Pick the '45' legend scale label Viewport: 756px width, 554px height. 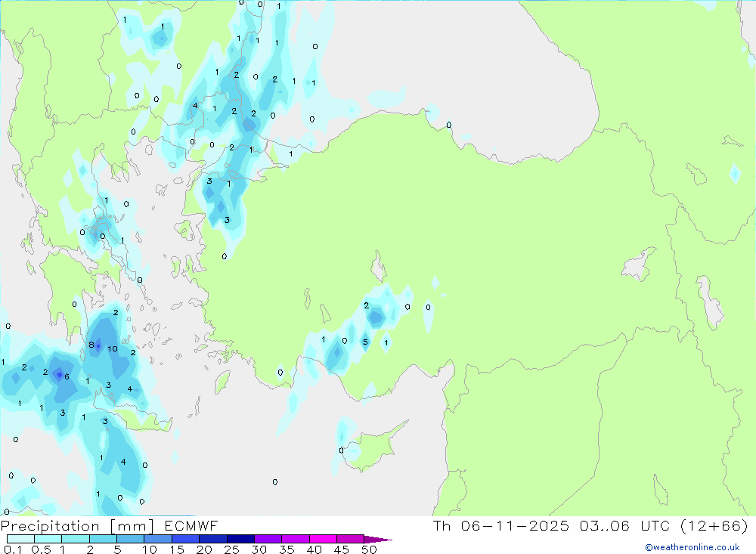342,549
